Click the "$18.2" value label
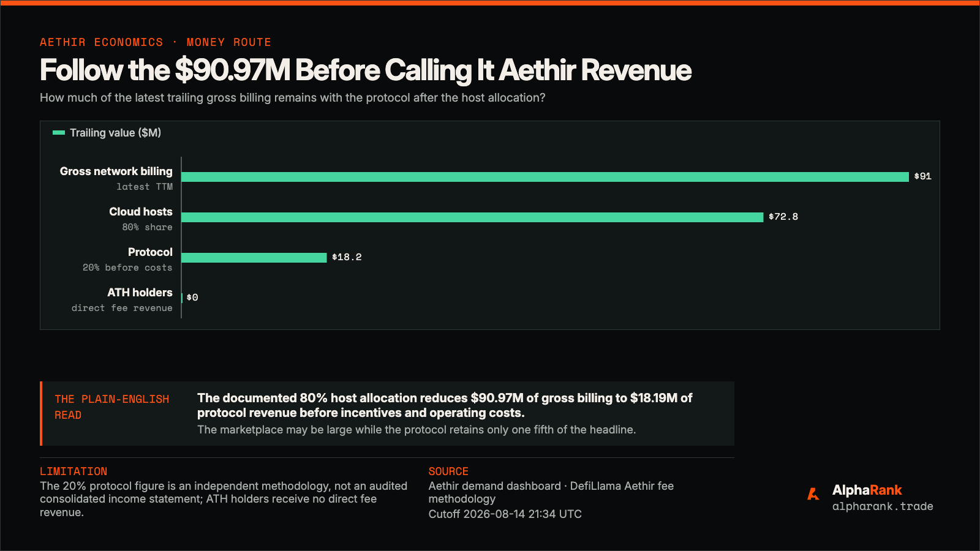980x551 pixels. [x=347, y=257]
